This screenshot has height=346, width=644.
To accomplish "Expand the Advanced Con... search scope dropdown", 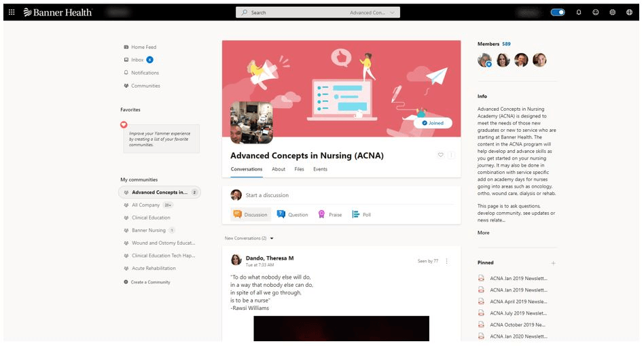I will (x=372, y=13).
